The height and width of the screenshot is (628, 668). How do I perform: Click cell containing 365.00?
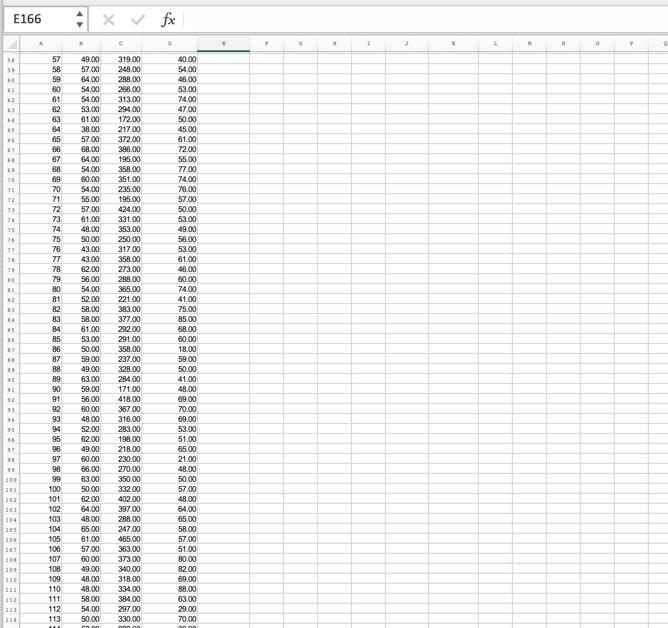(121, 289)
